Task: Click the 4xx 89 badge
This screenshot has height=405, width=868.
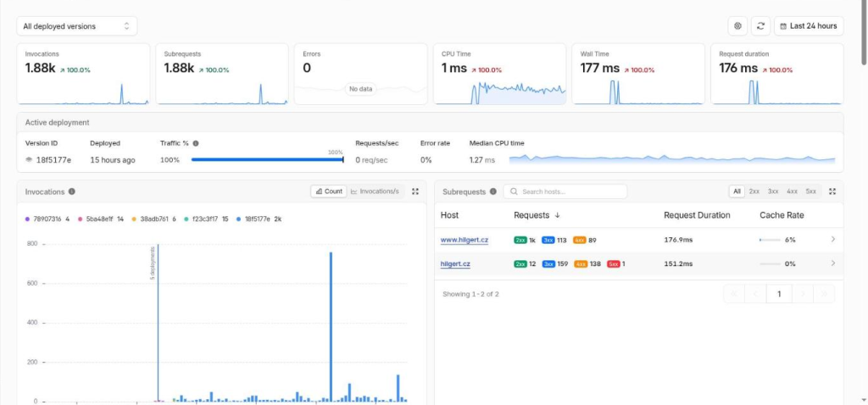Action: (585, 240)
